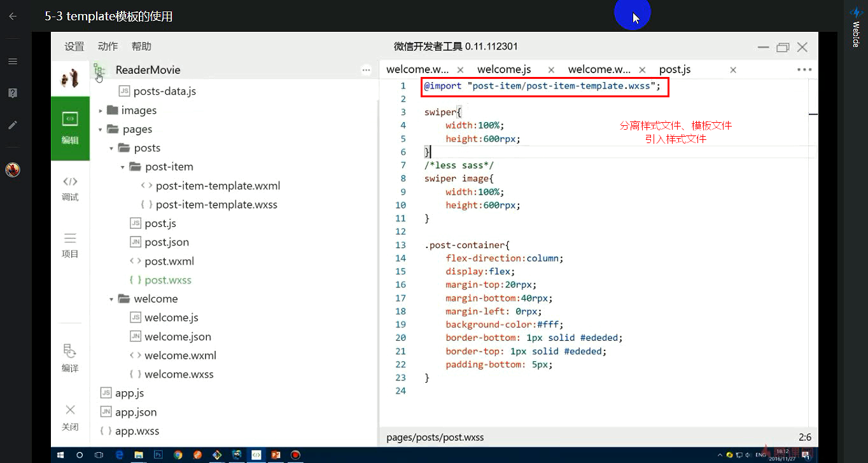
Task: Open the ReaderMovie more options dots
Action: [x=366, y=71]
